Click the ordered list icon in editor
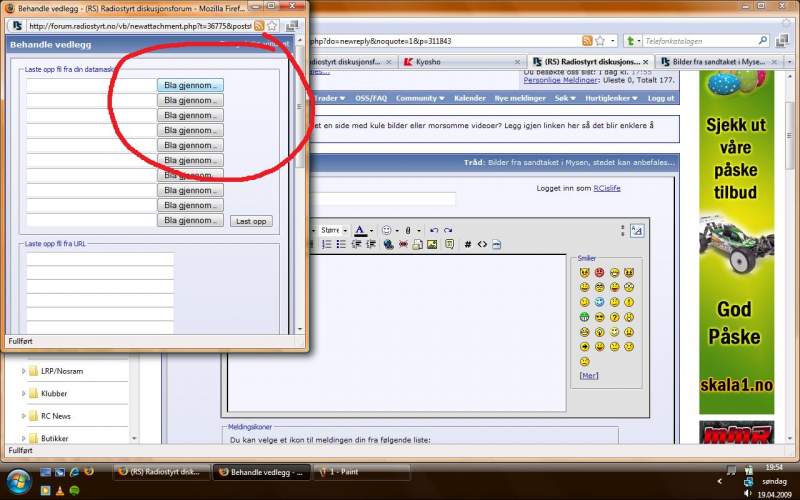800x500 pixels. (328, 244)
